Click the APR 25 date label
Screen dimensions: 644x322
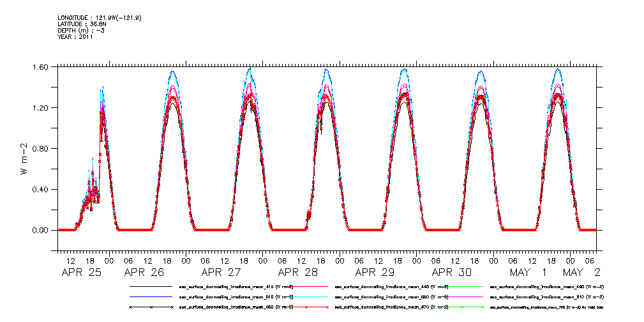(81, 272)
